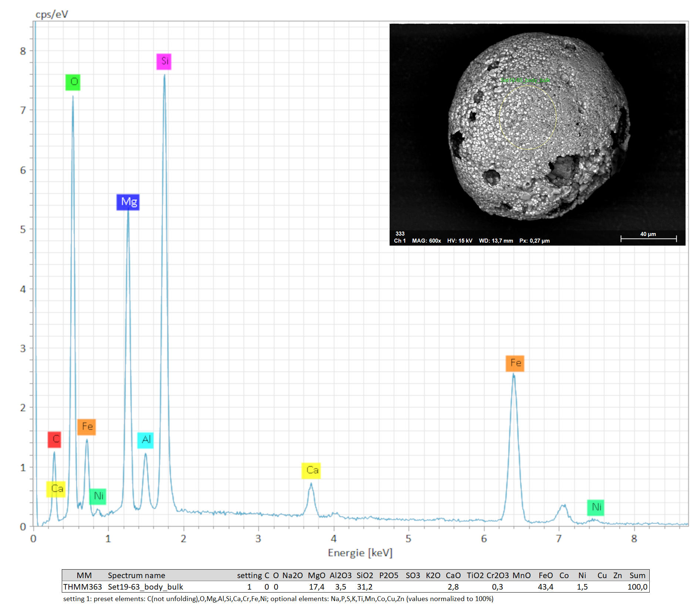Select the Set19-63_body_bulk spectrum name cell
Image resolution: width=700 pixels, height=614 pixels.
145,587
